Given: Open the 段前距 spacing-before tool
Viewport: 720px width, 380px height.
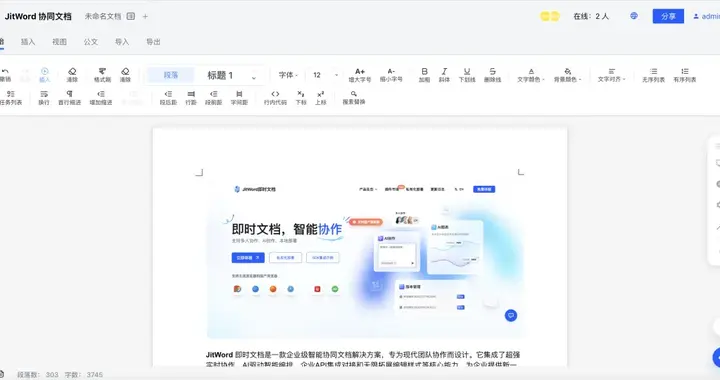Looking at the screenshot, I should (214, 98).
